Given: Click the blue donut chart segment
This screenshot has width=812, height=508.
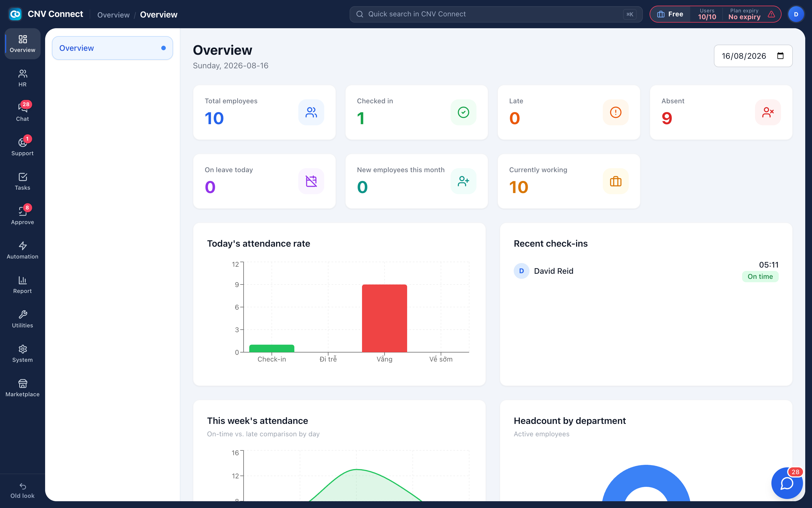Looking at the screenshot, I should tap(646, 476).
